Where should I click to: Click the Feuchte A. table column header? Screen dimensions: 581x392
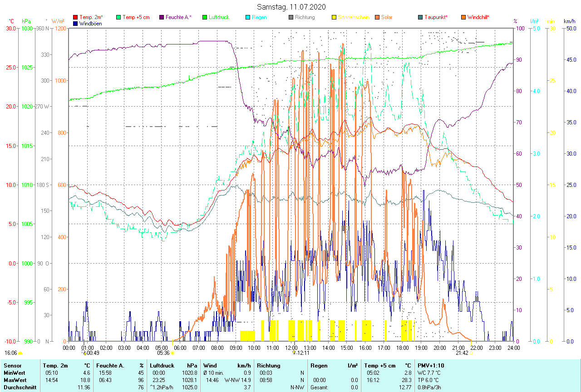coord(110,365)
